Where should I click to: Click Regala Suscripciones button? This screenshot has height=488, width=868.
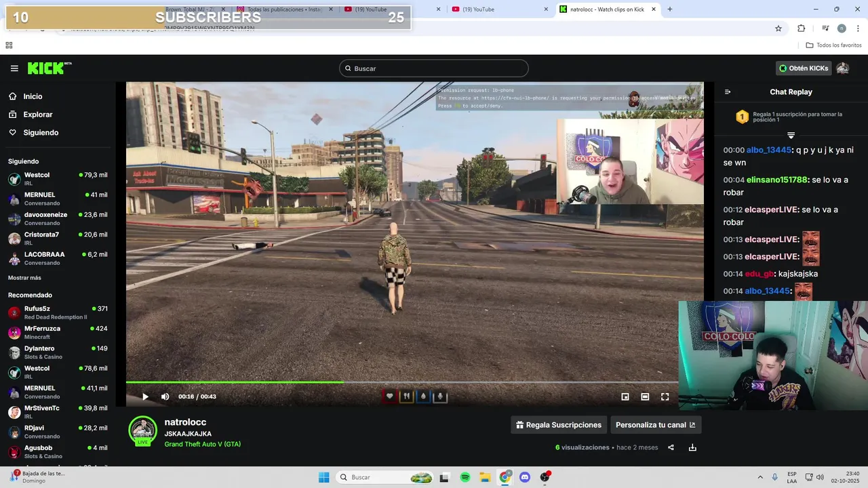pos(559,425)
